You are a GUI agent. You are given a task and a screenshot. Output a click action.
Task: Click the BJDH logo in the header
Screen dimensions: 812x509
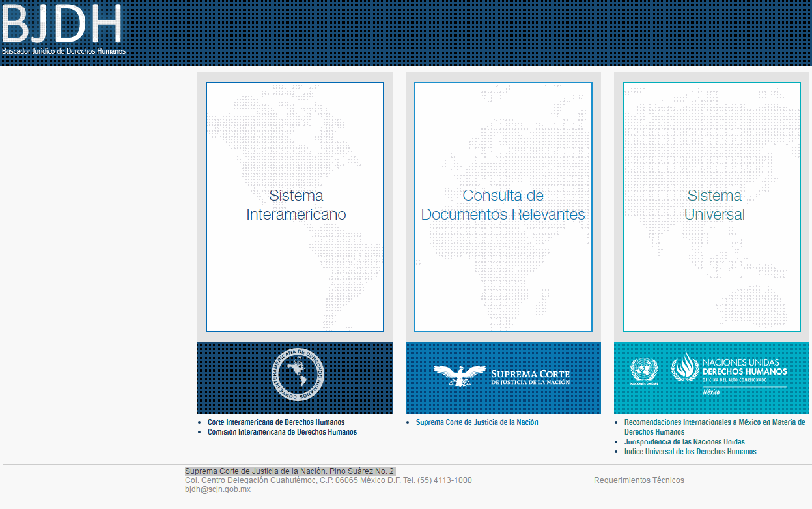coord(62,23)
